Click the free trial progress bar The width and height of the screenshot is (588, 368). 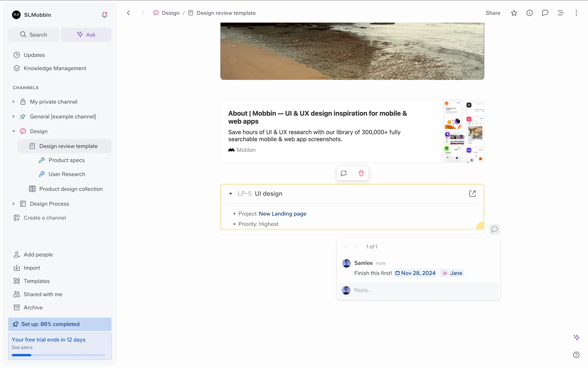[58, 355]
